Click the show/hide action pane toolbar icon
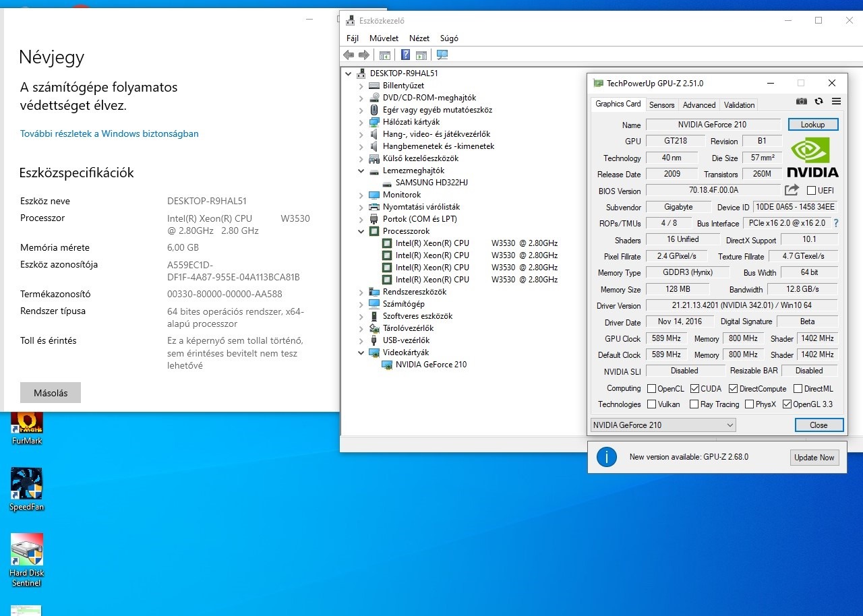This screenshot has width=863, height=616. pyautogui.click(x=421, y=55)
